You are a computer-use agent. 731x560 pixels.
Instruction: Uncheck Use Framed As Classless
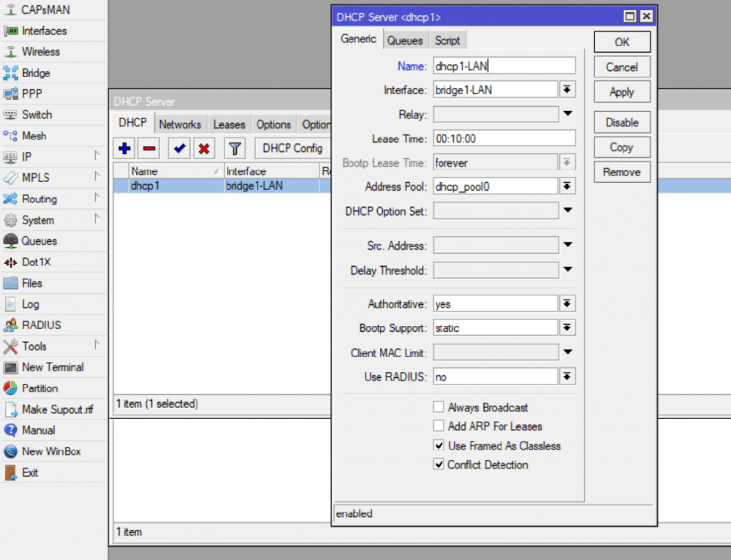tap(438, 445)
